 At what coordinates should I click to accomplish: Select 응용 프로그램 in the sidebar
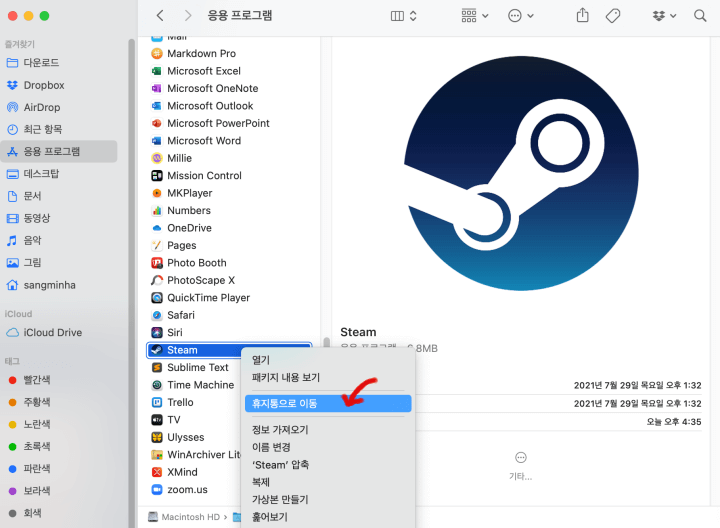[x=58, y=151]
